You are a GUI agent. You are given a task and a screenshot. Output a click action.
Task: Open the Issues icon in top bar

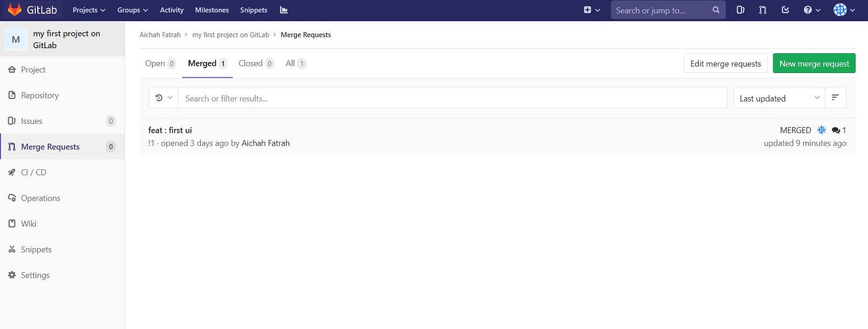click(740, 10)
